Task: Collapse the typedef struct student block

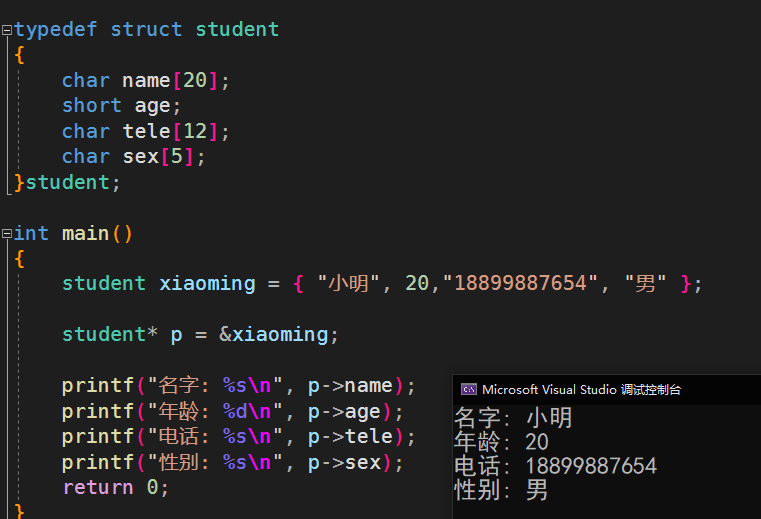Action: (x=7, y=30)
